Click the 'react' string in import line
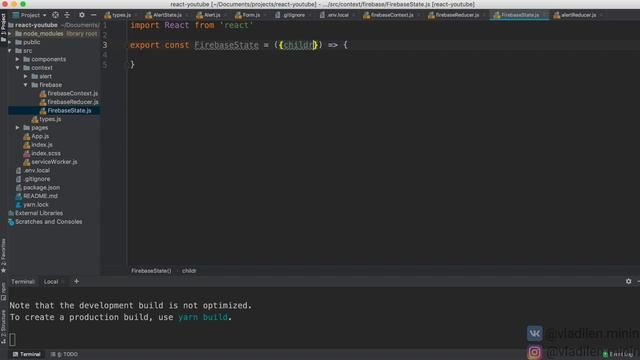The height and width of the screenshot is (360, 640). 236,25
